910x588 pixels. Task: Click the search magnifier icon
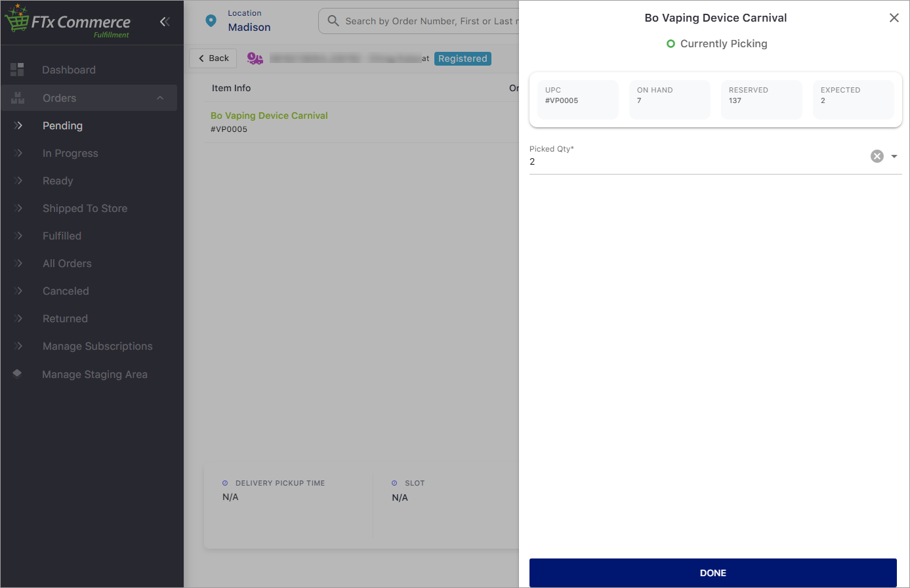coord(333,21)
